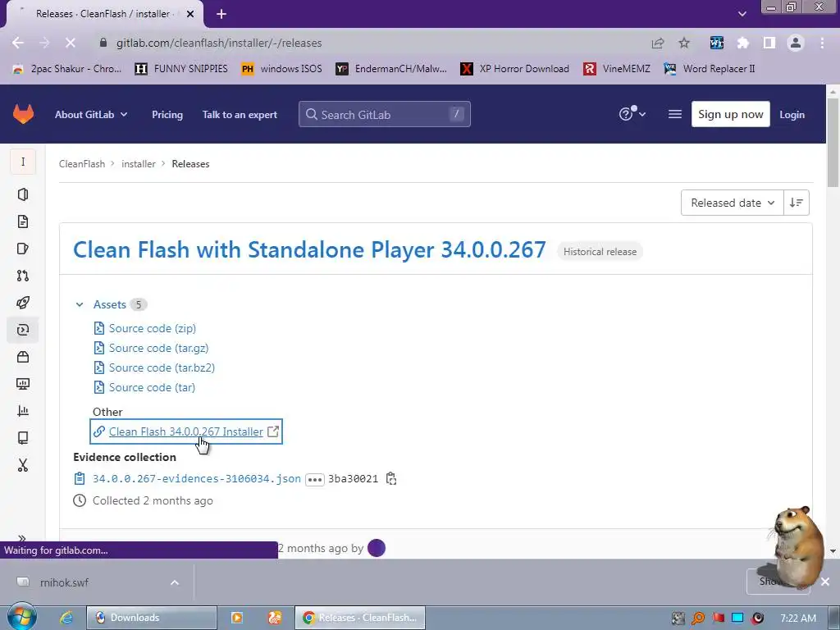Expand the About GitLab dropdown
The height and width of the screenshot is (630, 840).
point(91,114)
